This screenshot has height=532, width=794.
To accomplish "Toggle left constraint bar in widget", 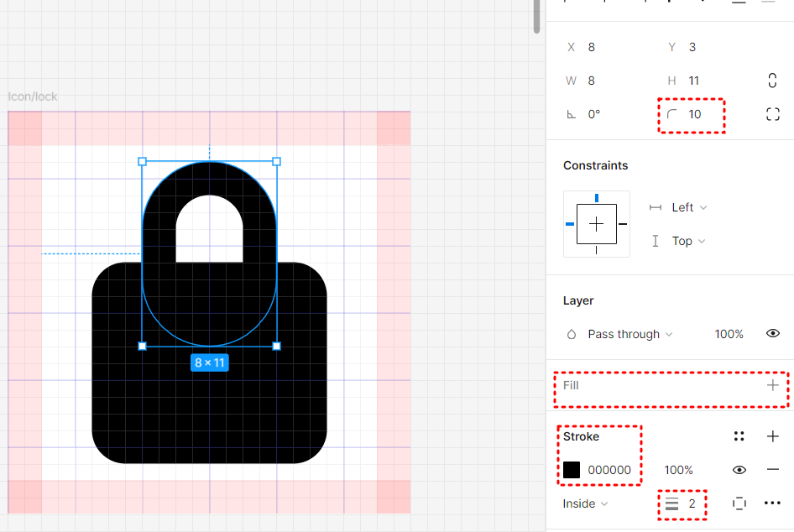I will pos(570,224).
